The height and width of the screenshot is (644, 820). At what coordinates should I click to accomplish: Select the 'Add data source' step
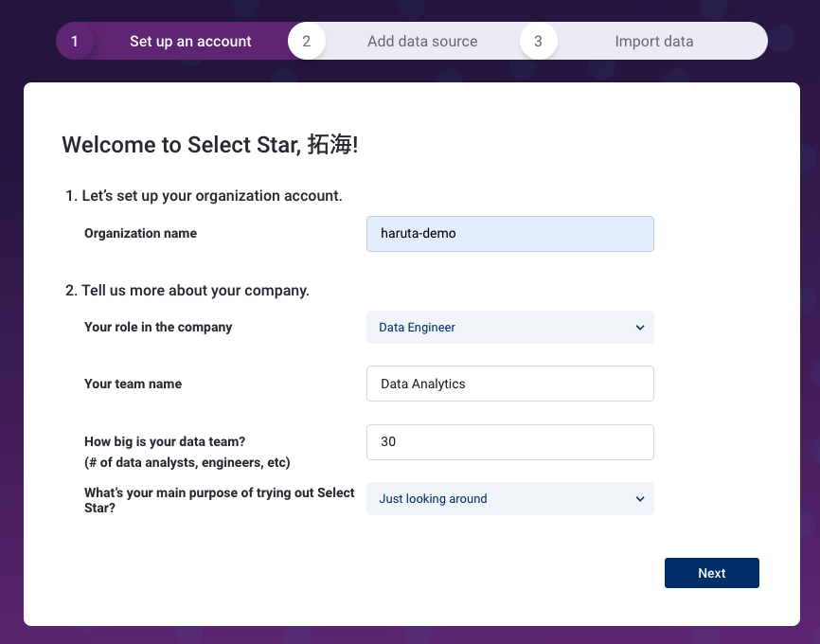click(422, 42)
